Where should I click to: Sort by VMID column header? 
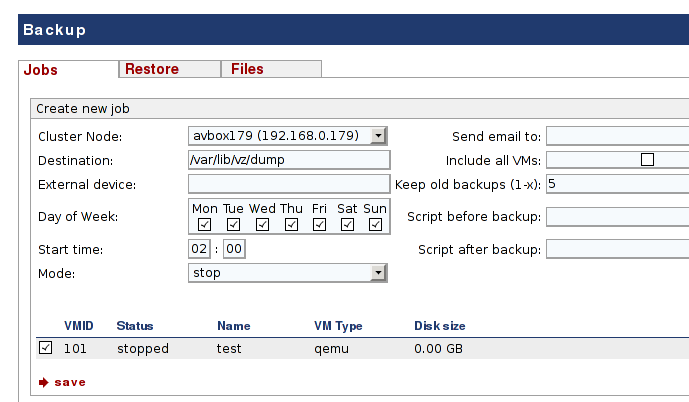[79, 326]
